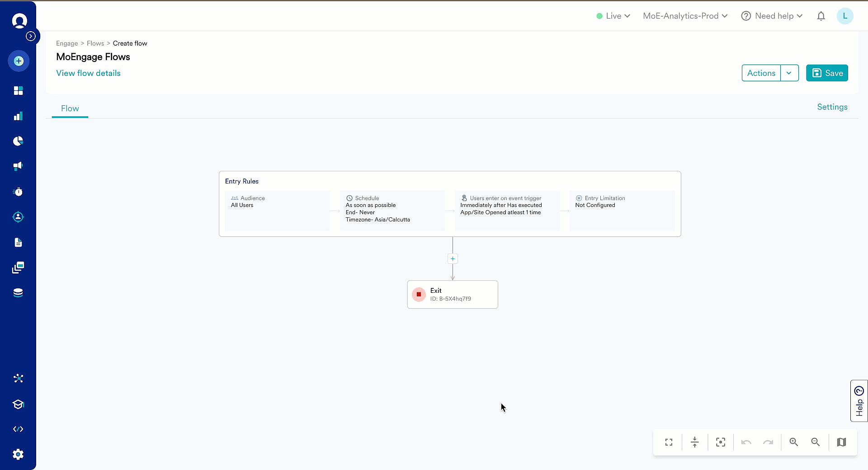
Task: Open the Live status dropdown
Action: point(613,16)
